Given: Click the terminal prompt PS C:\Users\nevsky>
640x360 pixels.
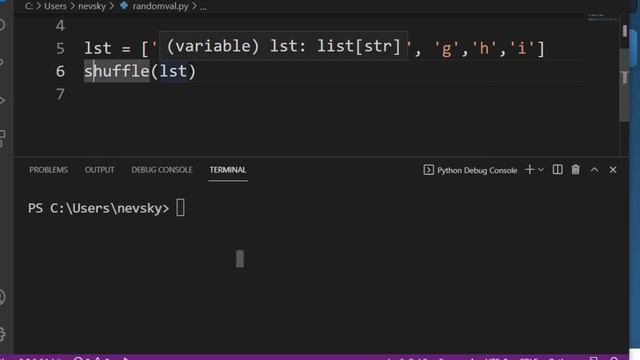Looking at the screenshot, I should pyautogui.click(x=98, y=208).
